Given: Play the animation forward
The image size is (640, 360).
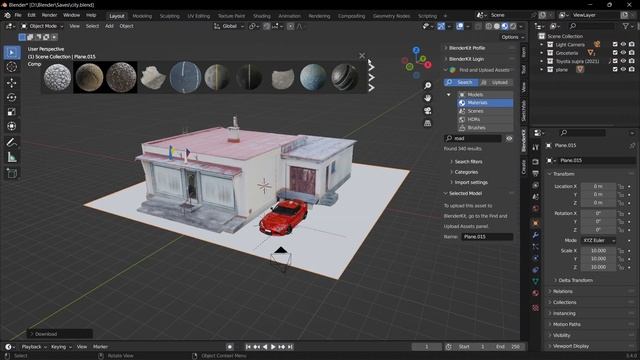Looking at the screenshot, I should 273,347.
